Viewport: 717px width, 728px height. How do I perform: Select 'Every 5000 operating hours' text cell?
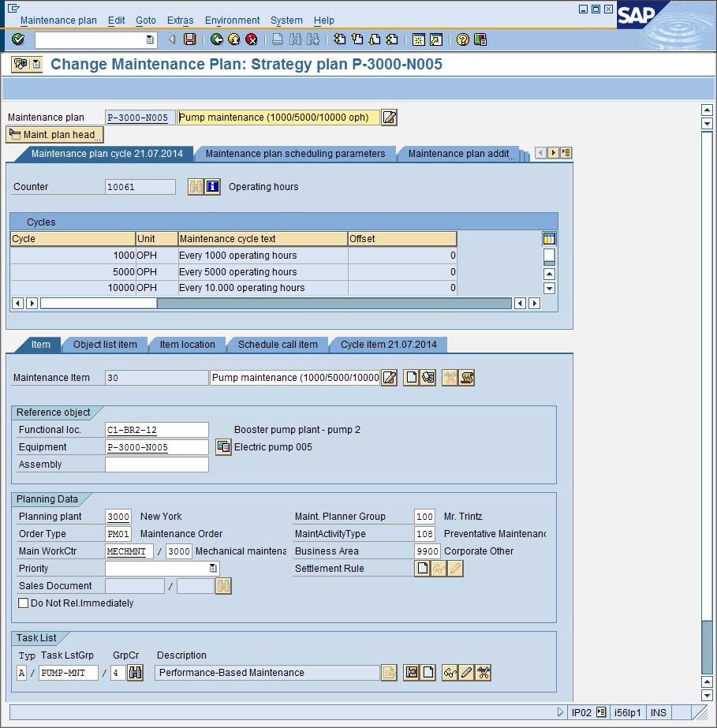[x=263, y=271]
